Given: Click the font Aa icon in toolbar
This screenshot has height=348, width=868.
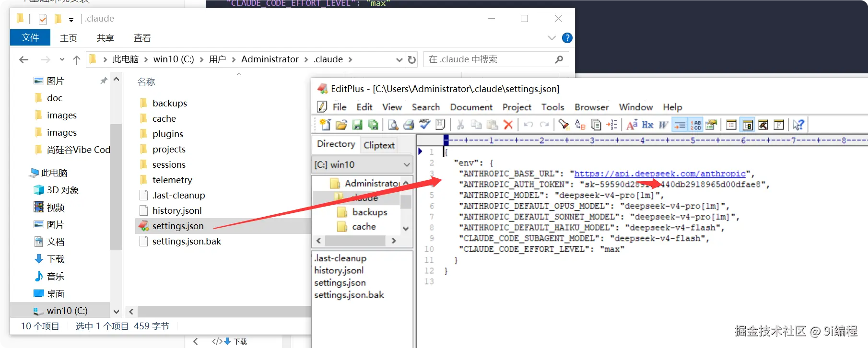Looking at the screenshot, I should point(632,125).
